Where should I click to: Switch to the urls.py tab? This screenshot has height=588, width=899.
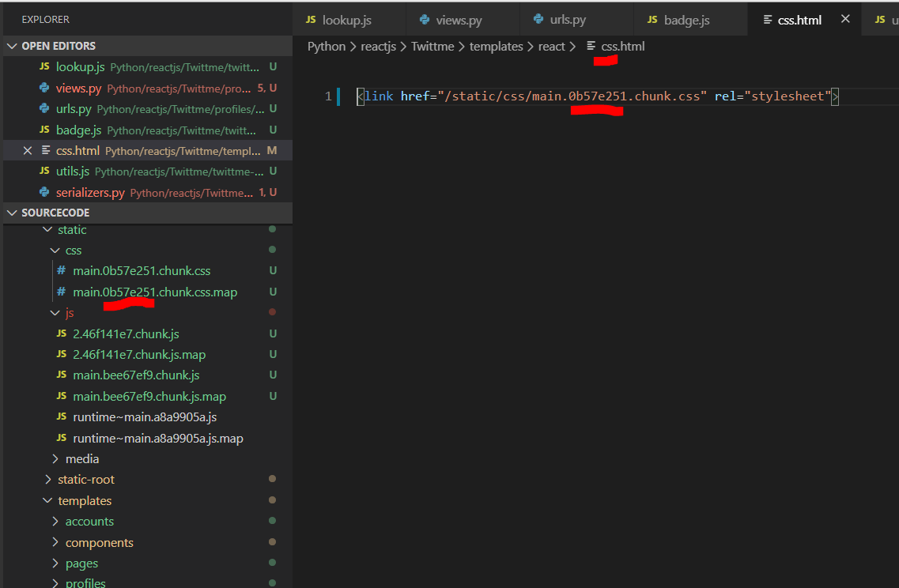(x=567, y=20)
